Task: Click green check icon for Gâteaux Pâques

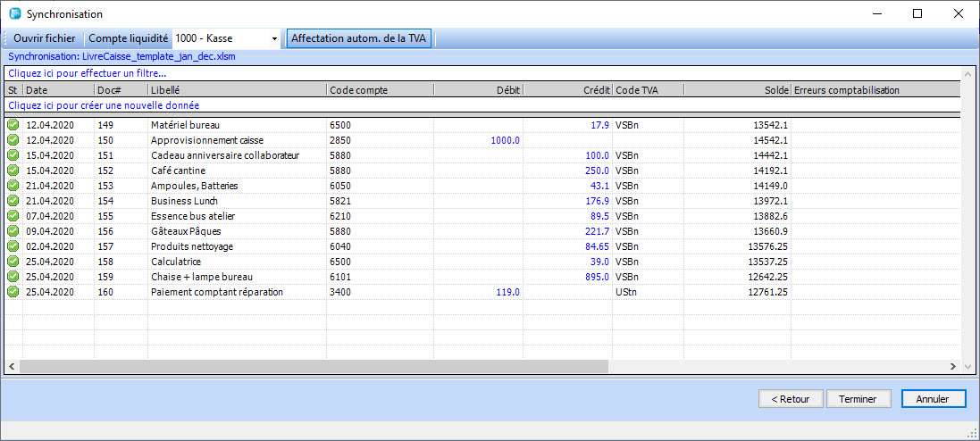Action: (x=13, y=231)
